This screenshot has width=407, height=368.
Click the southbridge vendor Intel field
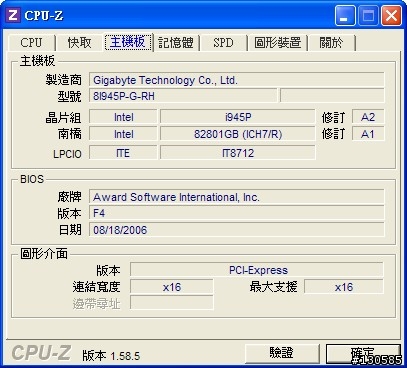tap(123, 134)
